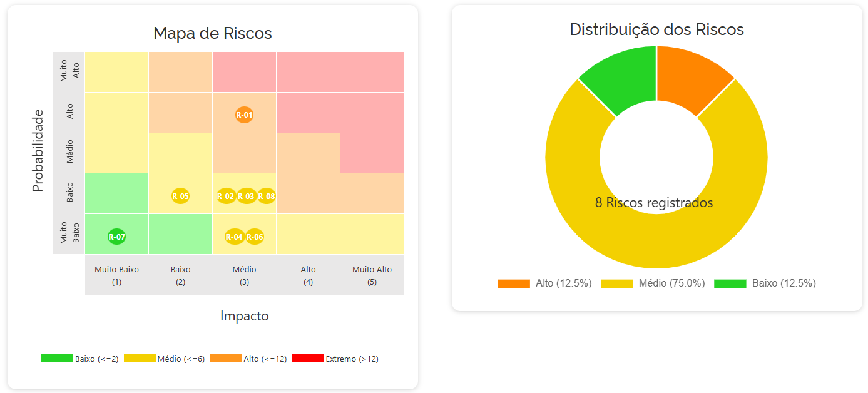868x393 pixels.
Task: Select the R-06 risk marker
Action: tap(255, 237)
